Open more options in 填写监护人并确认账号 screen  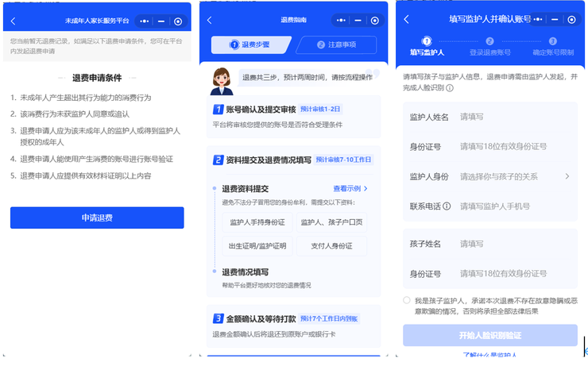tap(538, 19)
